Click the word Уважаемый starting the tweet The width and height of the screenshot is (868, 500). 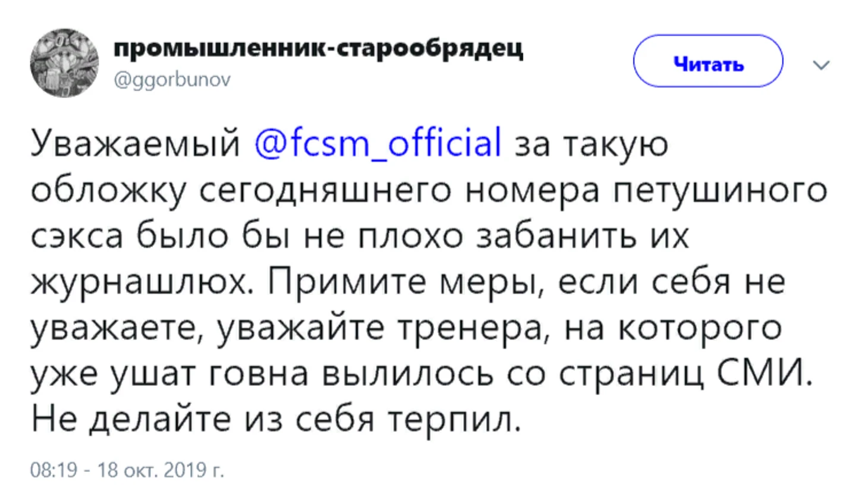point(136,144)
